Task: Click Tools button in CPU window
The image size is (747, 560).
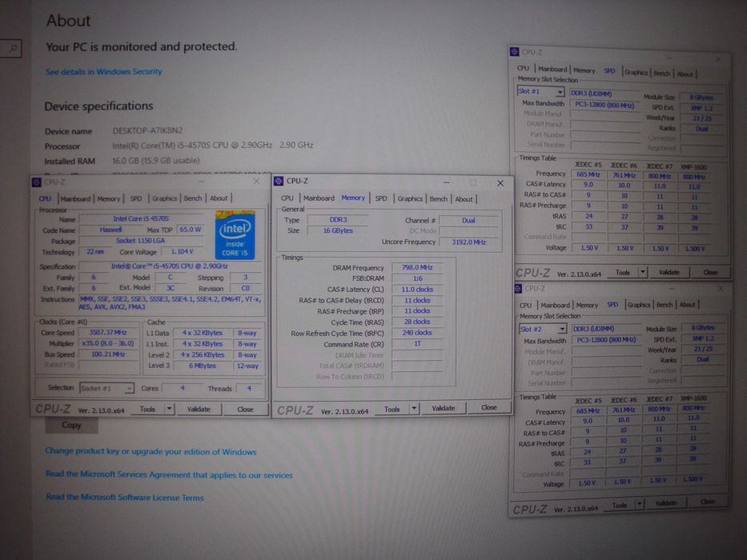Action: click(147, 409)
